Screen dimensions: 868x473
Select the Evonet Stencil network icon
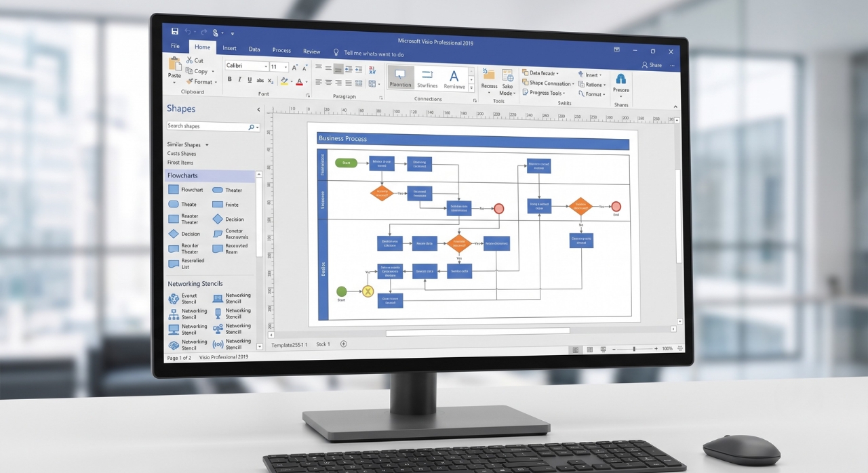(x=174, y=299)
